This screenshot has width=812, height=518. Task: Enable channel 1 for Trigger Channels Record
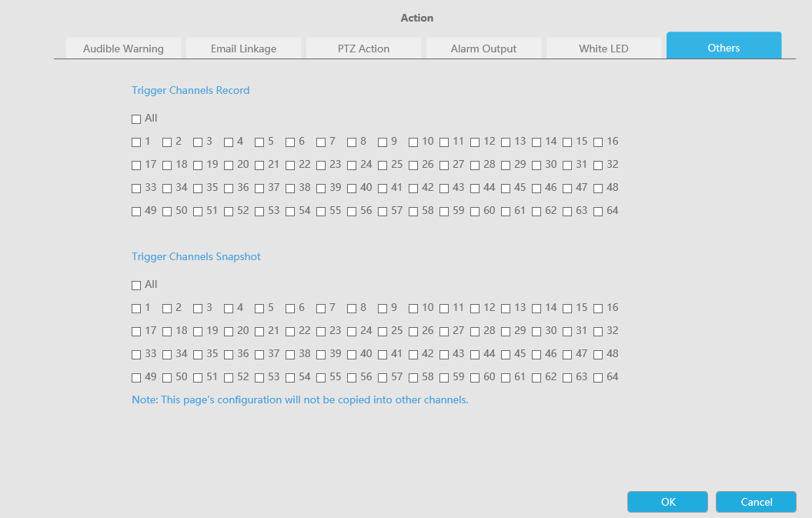tap(136, 142)
